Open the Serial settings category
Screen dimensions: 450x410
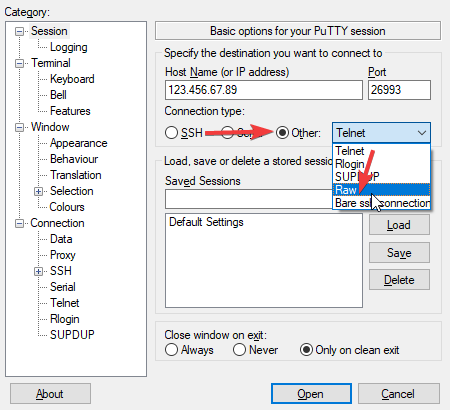coord(63,287)
